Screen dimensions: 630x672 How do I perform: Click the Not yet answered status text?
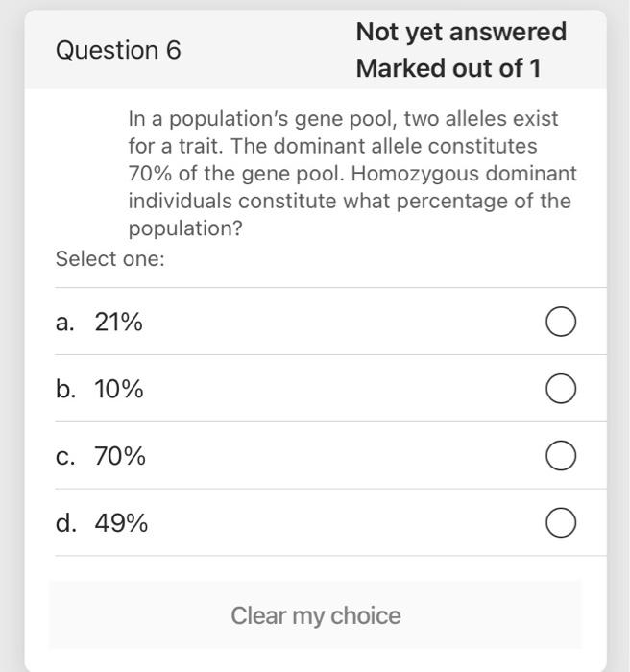click(461, 32)
